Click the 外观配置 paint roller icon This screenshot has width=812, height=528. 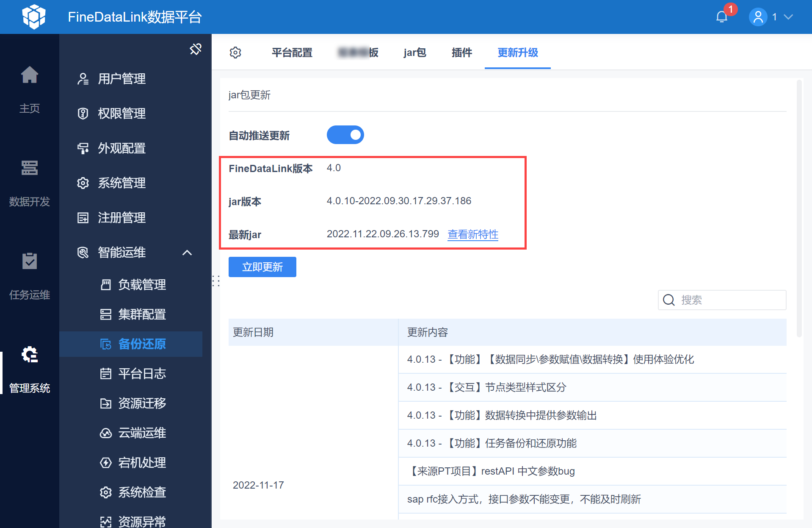[x=83, y=148]
